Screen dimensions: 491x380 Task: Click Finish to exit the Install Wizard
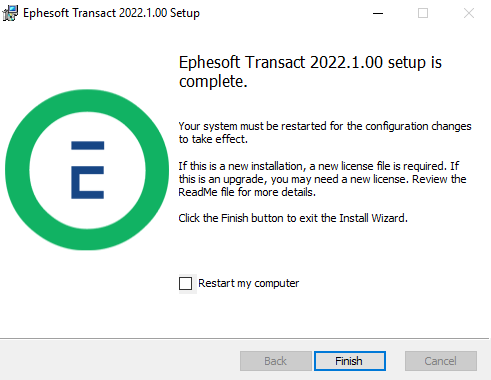click(x=350, y=361)
